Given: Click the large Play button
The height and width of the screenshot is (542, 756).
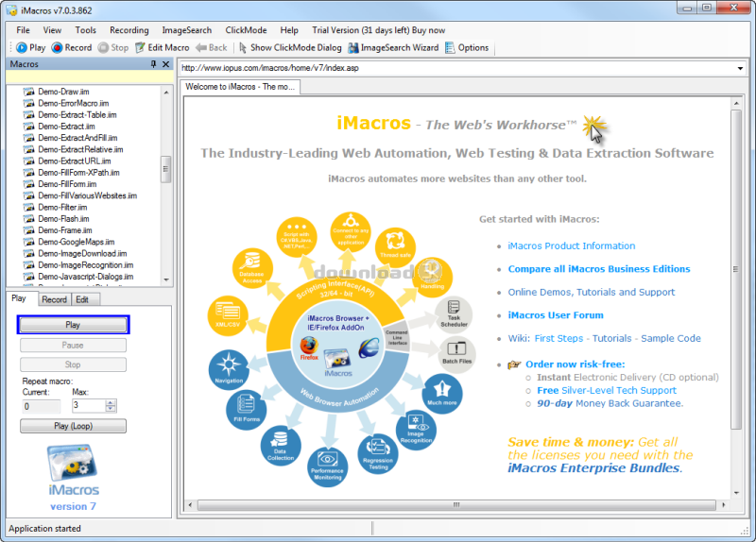Looking at the screenshot, I should pos(73,325).
